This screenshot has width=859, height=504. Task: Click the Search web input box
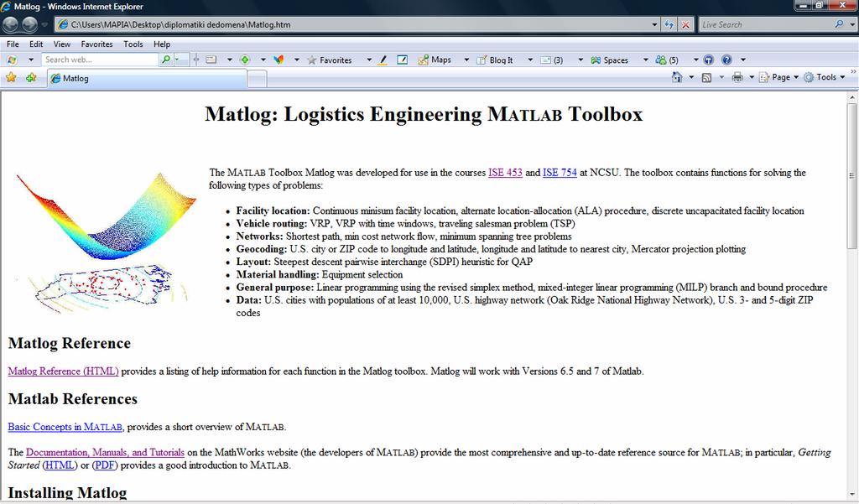tap(101, 60)
